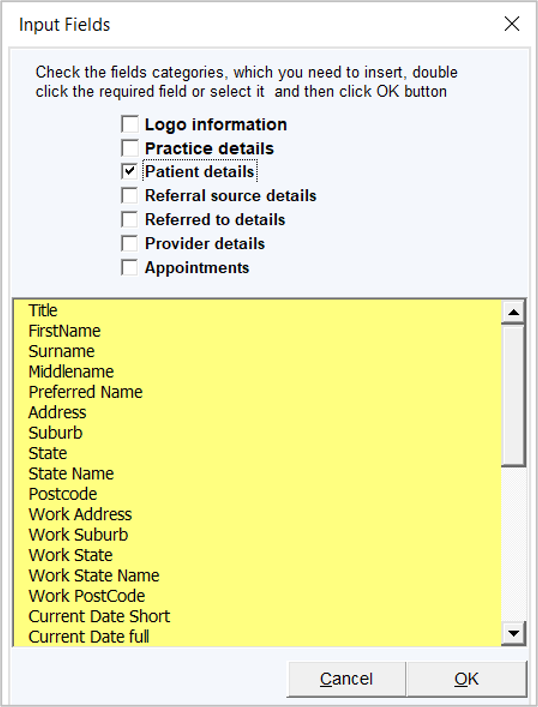This screenshot has height=707, width=538.
Task: Tick the Appointments checkbox
Action: point(130,267)
